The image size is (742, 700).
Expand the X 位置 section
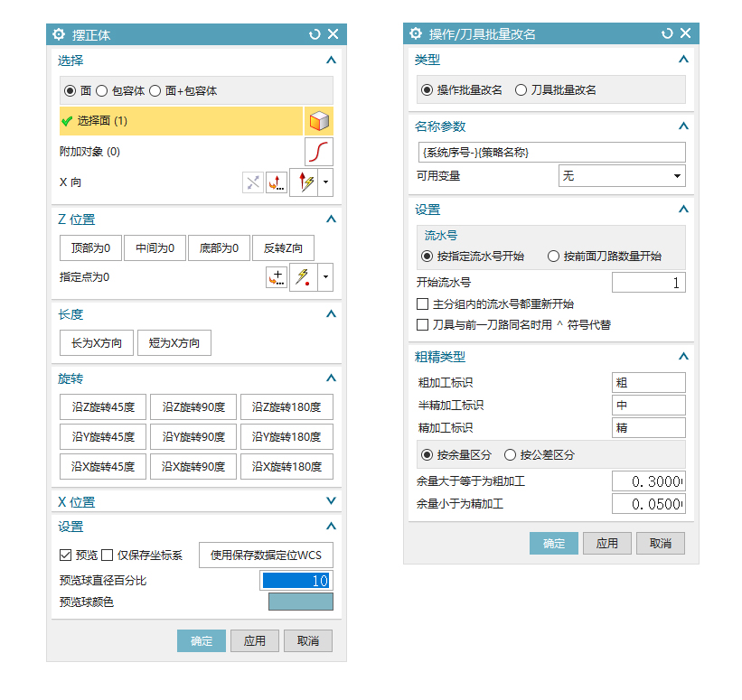pyautogui.click(x=331, y=501)
